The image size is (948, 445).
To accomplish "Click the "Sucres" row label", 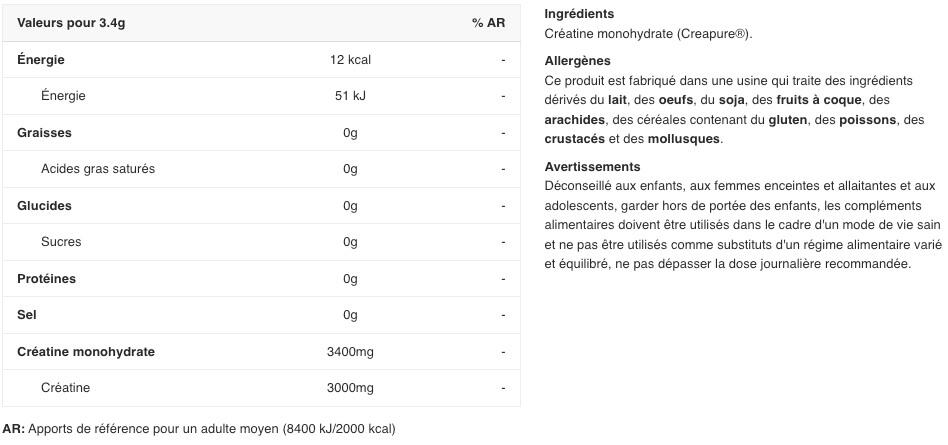I will click(61, 242).
